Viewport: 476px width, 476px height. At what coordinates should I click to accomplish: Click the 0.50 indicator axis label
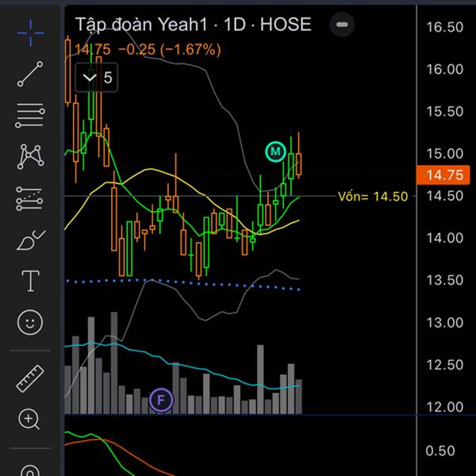pos(440,451)
